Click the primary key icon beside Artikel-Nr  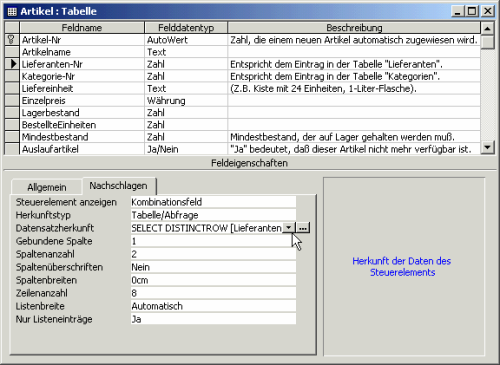pos(11,40)
